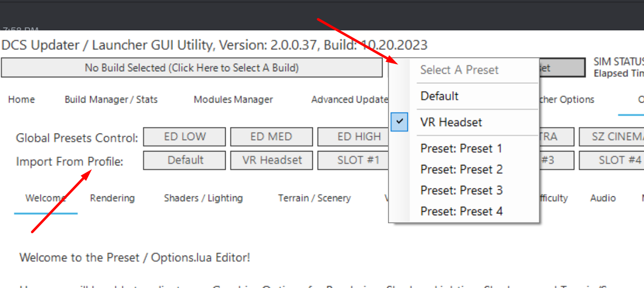Image resolution: width=644 pixels, height=288 pixels.
Task: Switch to the Rendering sub-tab
Action: point(112,198)
